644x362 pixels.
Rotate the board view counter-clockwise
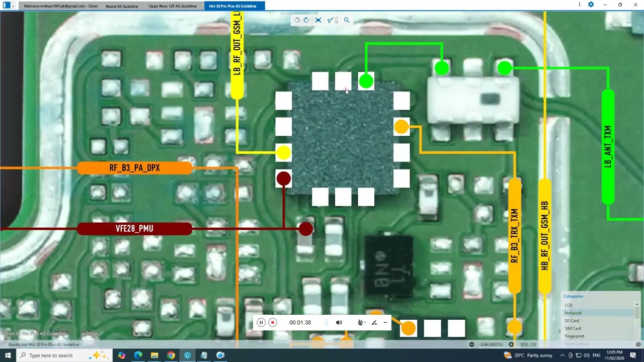297,20
